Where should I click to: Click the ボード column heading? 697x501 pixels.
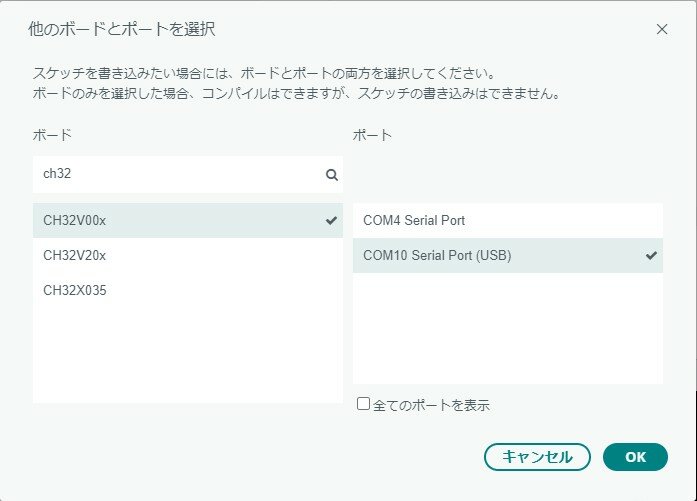tap(52, 134)
